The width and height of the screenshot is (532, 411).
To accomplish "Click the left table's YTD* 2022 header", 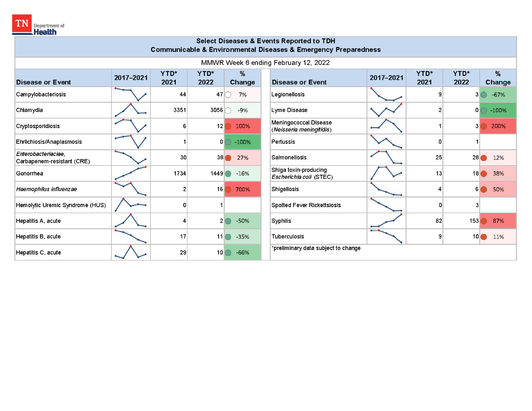I will pos(206,78).
